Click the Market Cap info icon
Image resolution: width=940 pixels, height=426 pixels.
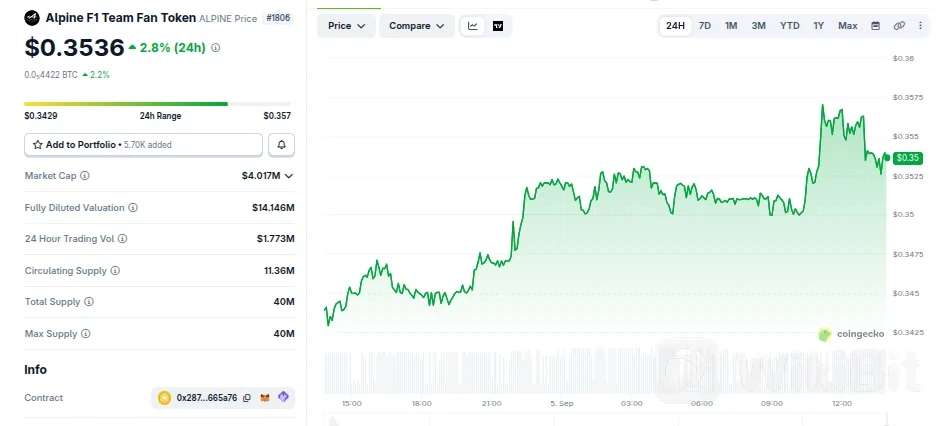coord(85,176)
